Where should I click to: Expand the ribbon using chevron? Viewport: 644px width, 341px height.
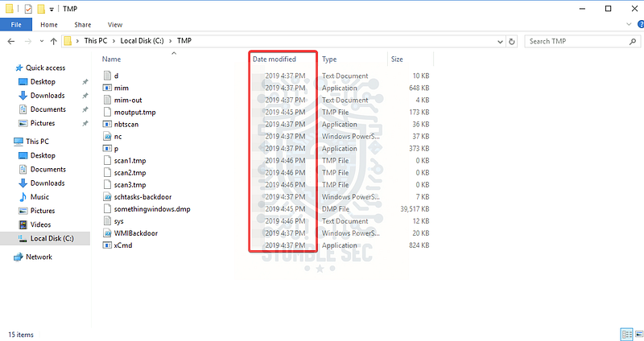click(629, 25)
